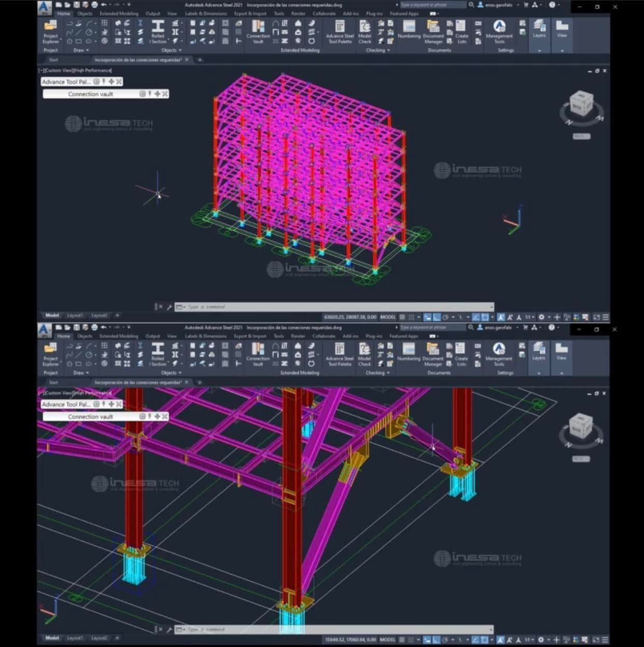The image size is (644, 647).
Task: Click Numbering in the bottom window ribbon
Action: pyautogui.click(x=409, y=353)
